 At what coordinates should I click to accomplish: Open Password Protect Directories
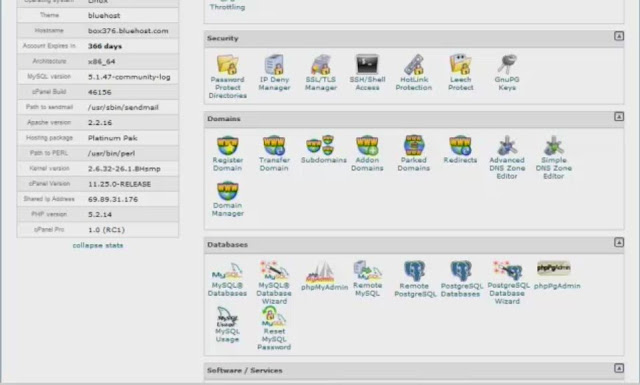pyautogui.click(x=227, y=76)
